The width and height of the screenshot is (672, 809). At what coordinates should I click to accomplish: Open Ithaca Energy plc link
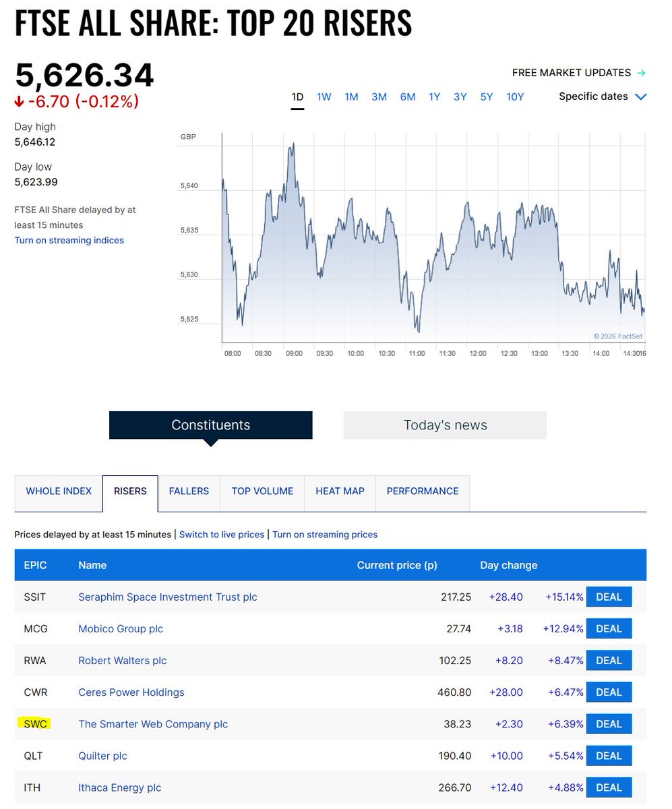(120, 787)
